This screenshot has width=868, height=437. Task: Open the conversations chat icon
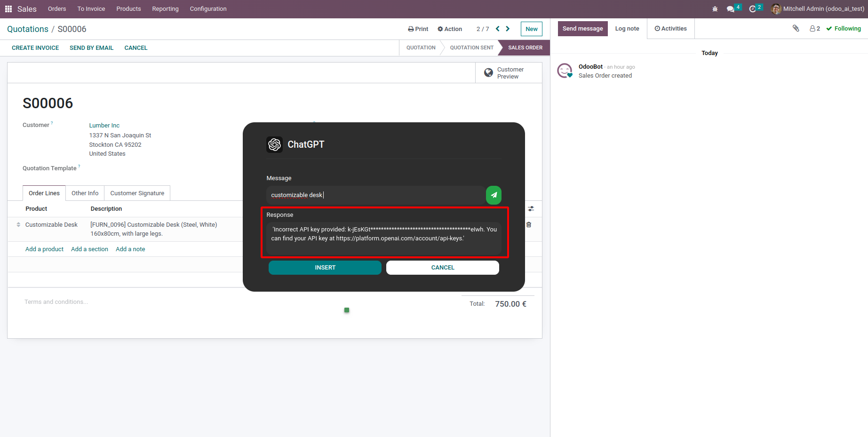731,9
